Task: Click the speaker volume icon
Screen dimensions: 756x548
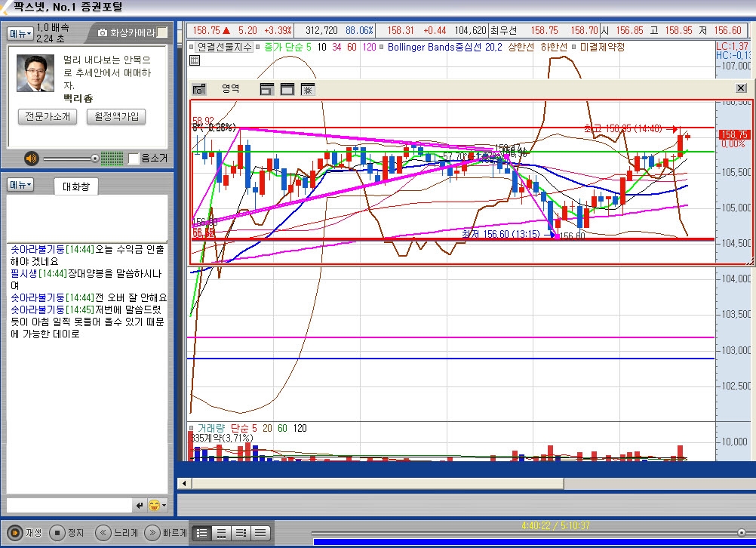Action: (31, 159)
